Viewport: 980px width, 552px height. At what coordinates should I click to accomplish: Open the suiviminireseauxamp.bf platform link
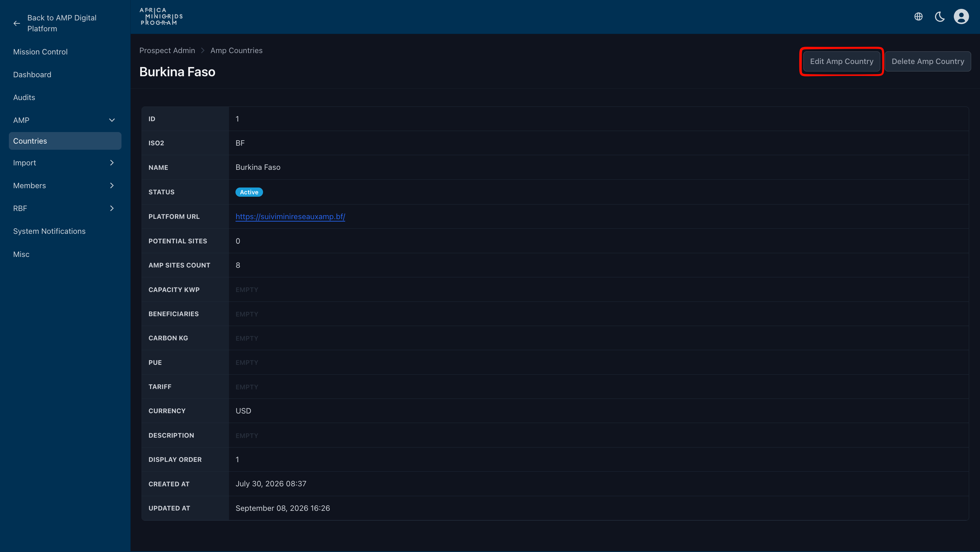[290, 216]
